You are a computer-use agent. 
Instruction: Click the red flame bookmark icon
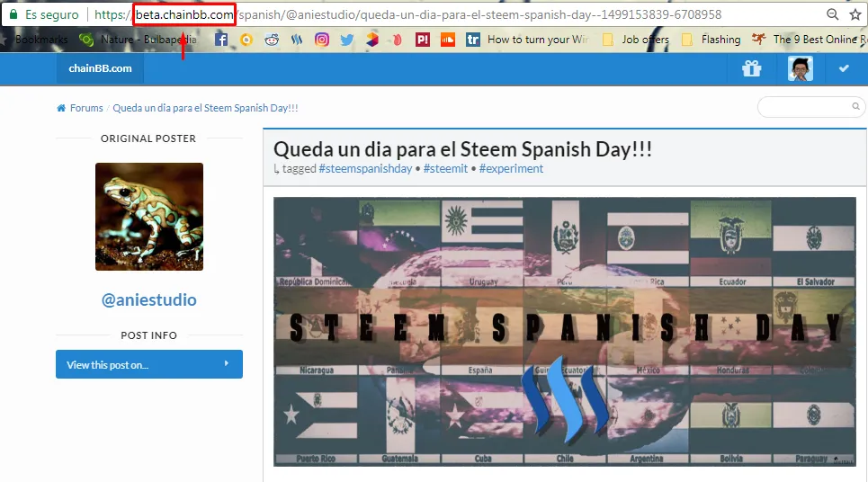pyautogui.click(x=398, y=40)
